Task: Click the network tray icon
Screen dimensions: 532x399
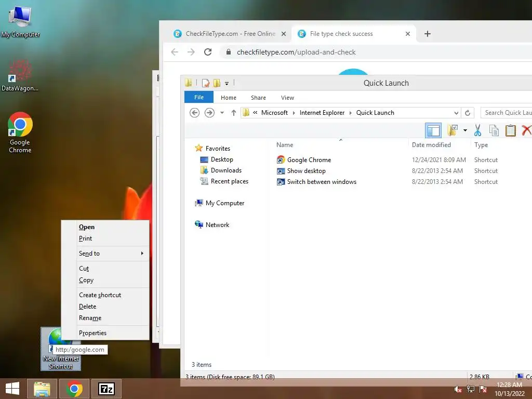Action: (471, 389)
